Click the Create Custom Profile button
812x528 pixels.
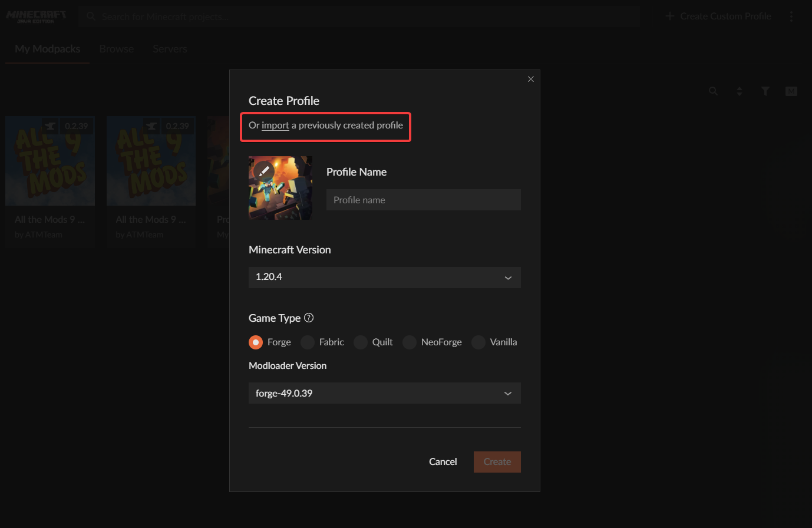[x=718, y=16]
